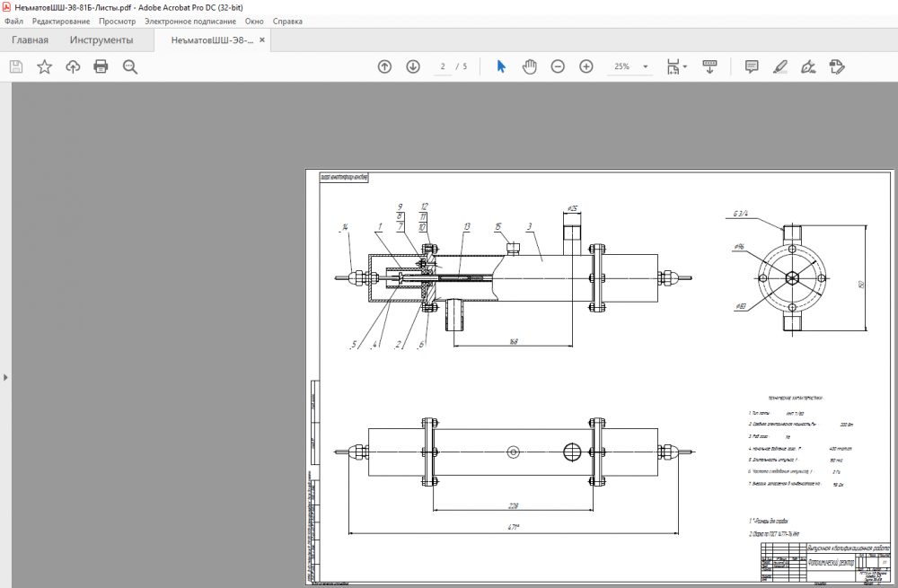This screenshot has height=588, width=898.
Task: Open the Редактирование menu
Action: click(61, 21)
